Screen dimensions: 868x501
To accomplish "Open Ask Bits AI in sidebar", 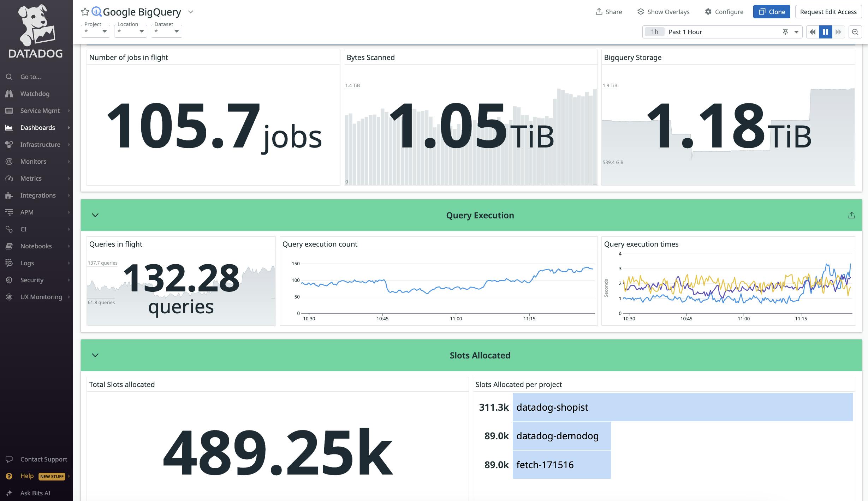I will [35, 493].
